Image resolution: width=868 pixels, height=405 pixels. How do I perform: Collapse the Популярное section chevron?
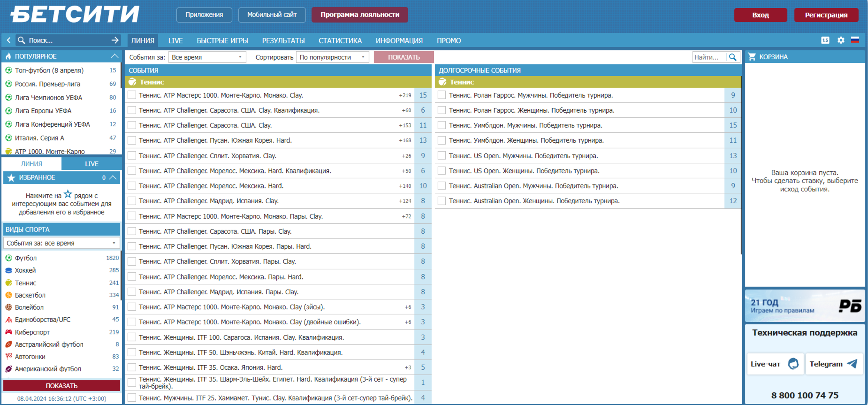click(114, 56)
